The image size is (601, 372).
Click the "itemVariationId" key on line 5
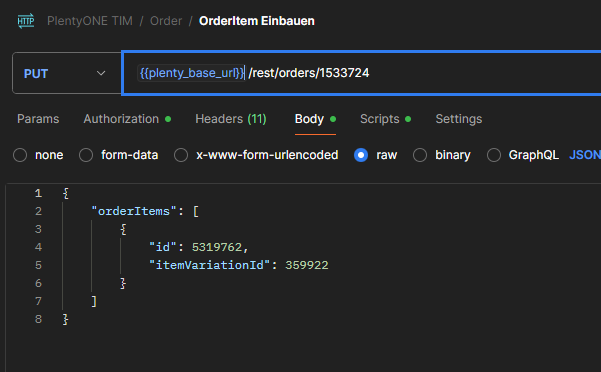[210, 265]
